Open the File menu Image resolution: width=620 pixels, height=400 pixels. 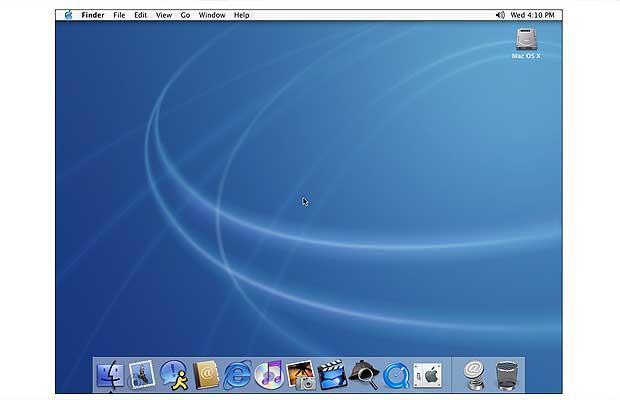pos(119,15)
